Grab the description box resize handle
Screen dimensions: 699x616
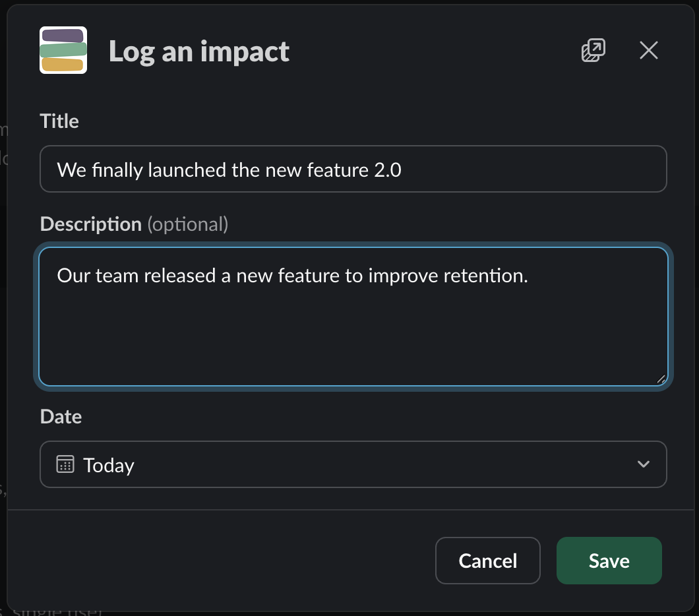point(661,379)
